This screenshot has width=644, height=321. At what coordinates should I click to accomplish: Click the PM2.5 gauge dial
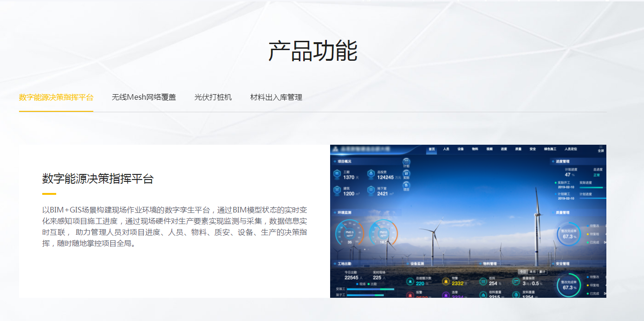(349, 233)
